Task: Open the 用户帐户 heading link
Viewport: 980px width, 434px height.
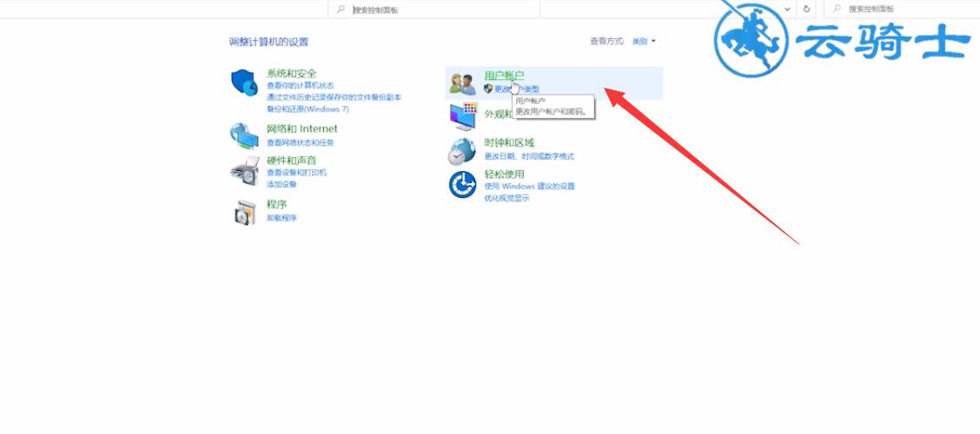Action: click(x=505, y=76)
